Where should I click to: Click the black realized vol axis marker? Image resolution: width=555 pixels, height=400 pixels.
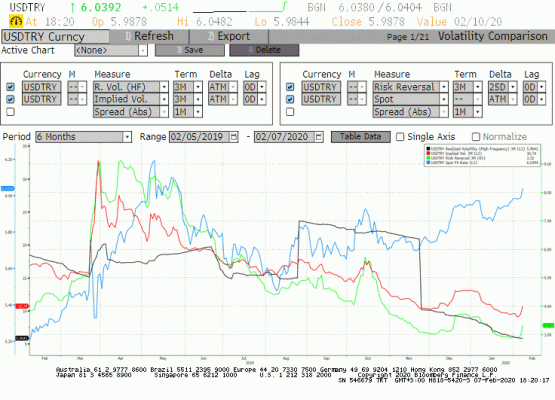point(22,338)
